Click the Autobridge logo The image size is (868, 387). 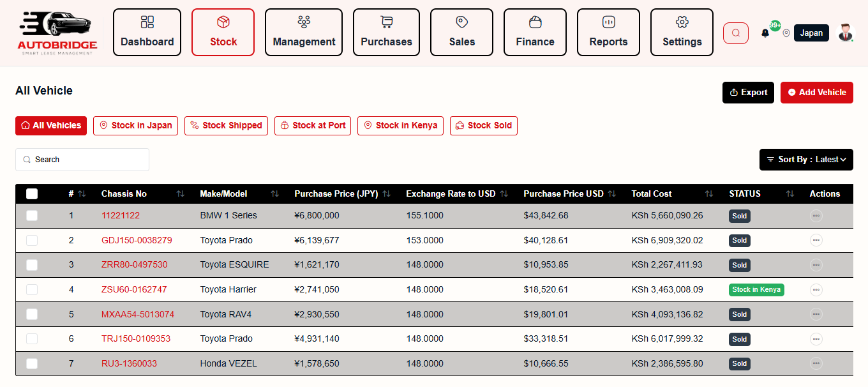pyautogui.click(x=57, y=33)
